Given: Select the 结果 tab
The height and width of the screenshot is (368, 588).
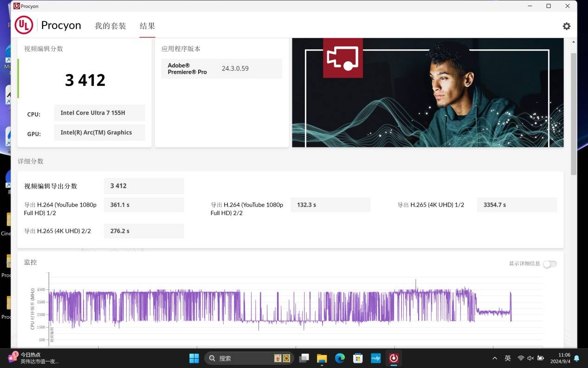Looking at the screenshot, I should point(147,26).
